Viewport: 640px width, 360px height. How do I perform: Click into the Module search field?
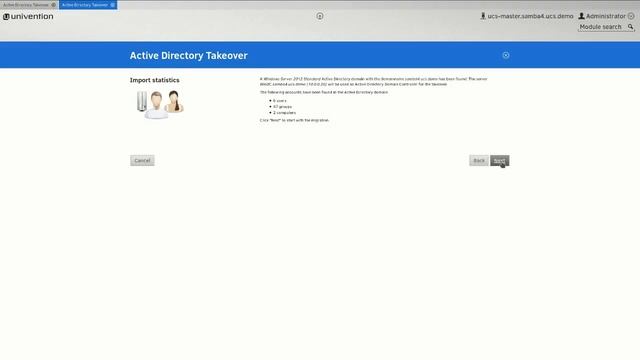(x=602, y=27)
